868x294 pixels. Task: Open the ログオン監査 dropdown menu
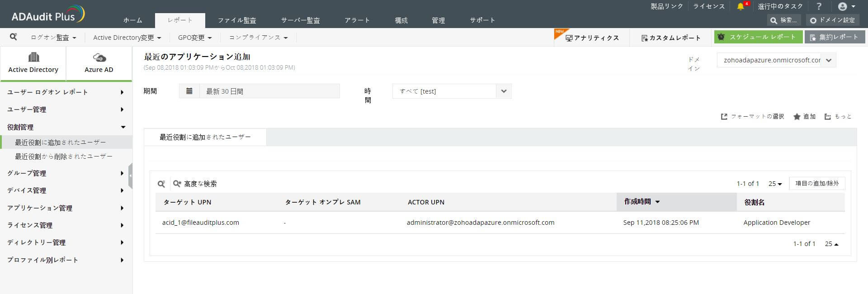click(x=53, y=38)
